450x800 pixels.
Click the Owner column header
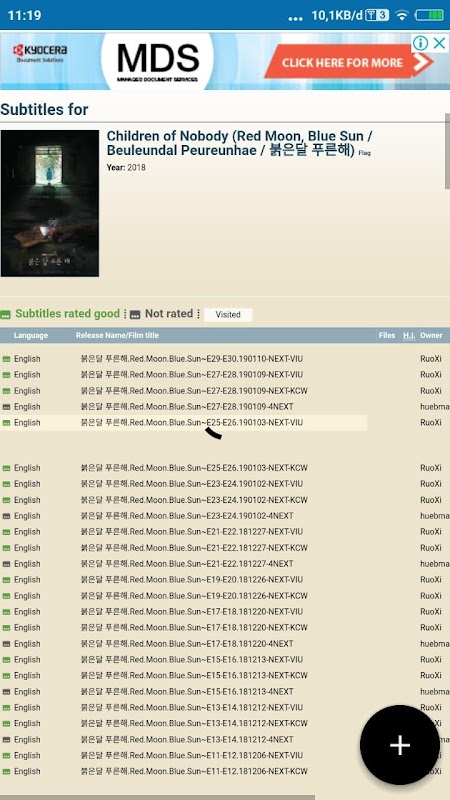click(431, 335)
